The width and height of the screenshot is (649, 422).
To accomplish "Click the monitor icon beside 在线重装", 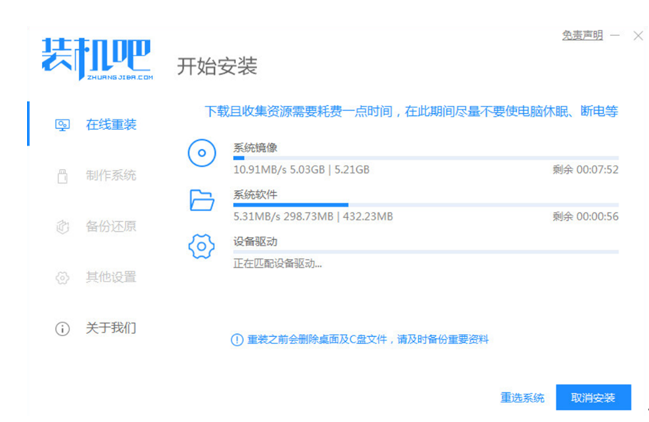I will [x=62, y=125].
